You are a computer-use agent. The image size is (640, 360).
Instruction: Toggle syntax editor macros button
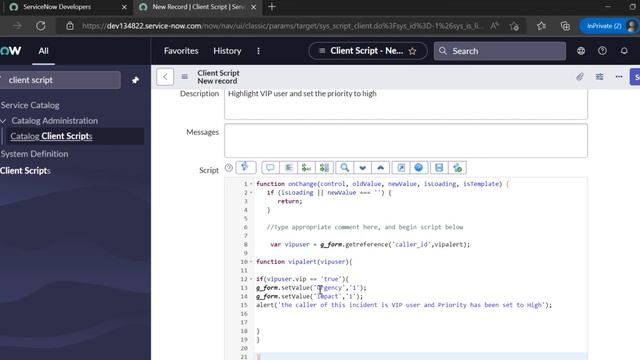click(245, 167)
